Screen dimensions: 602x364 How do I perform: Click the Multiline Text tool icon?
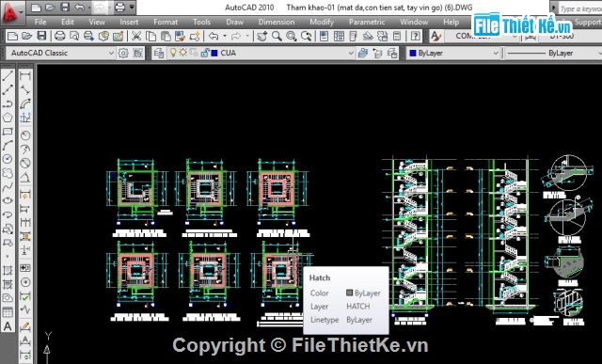(8, 326)
